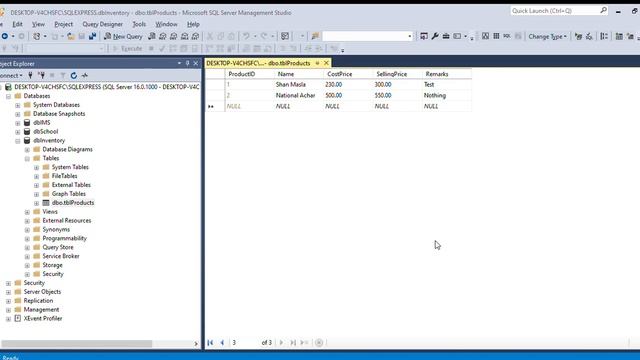Open the Tools menu
The height and width of the screenshot is (360, 640).
pyautogui.click(x=139, y=24)
